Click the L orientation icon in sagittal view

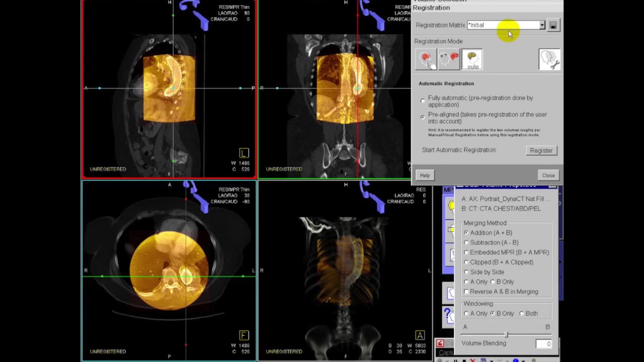244,153
